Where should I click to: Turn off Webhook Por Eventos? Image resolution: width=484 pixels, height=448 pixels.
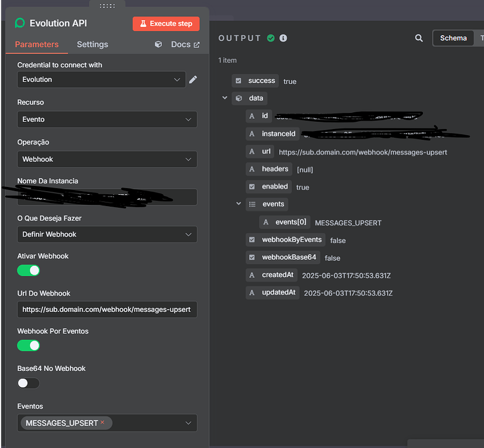click(28, 345)
